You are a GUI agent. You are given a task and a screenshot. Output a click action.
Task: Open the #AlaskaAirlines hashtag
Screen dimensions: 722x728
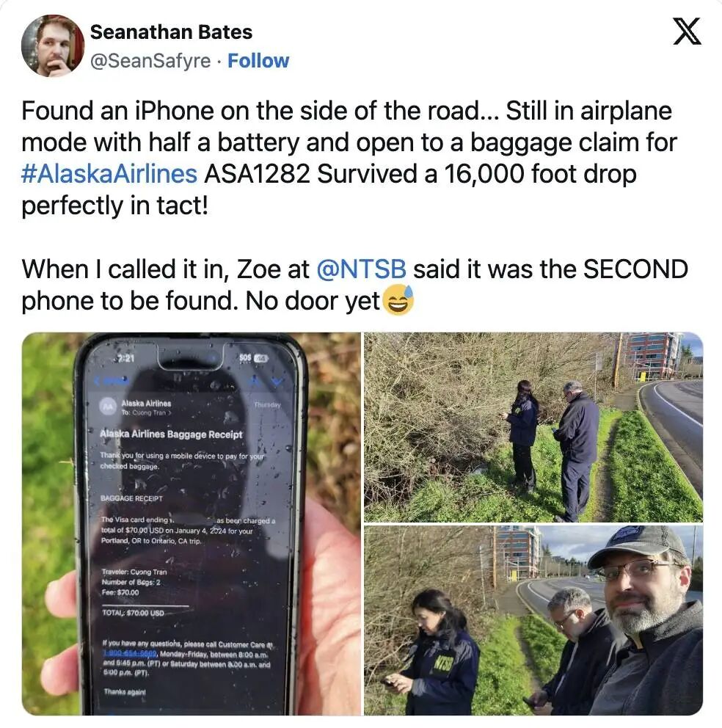(109, 174)
